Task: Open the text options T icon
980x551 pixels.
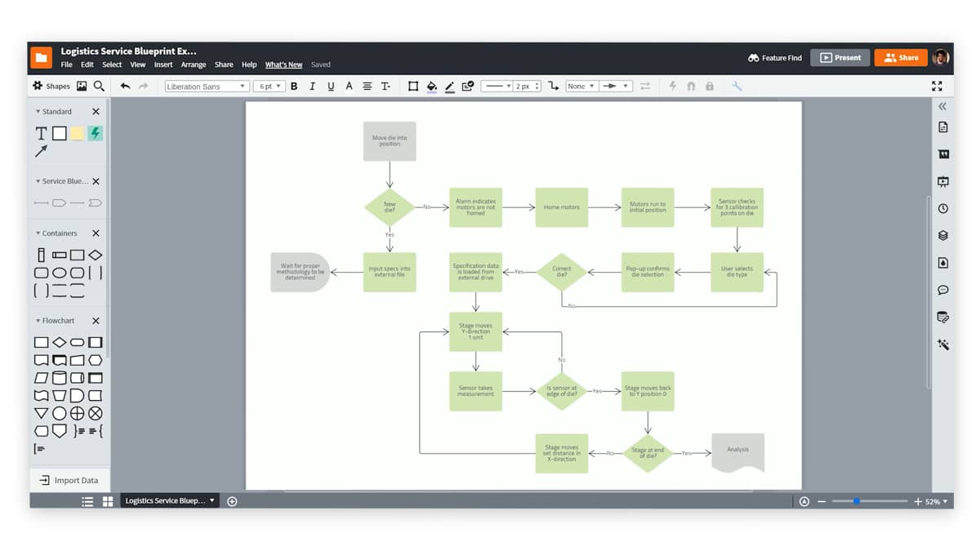Action: tap(386, 86)
